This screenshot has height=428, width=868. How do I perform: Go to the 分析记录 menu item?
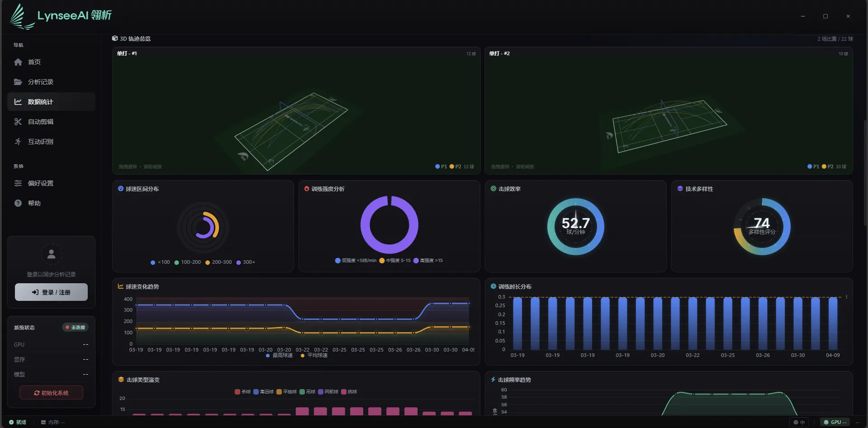click(x=51, y=82)
